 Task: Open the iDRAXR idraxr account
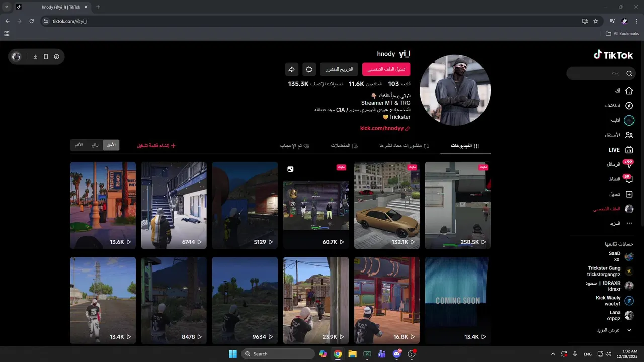point(609,286)
